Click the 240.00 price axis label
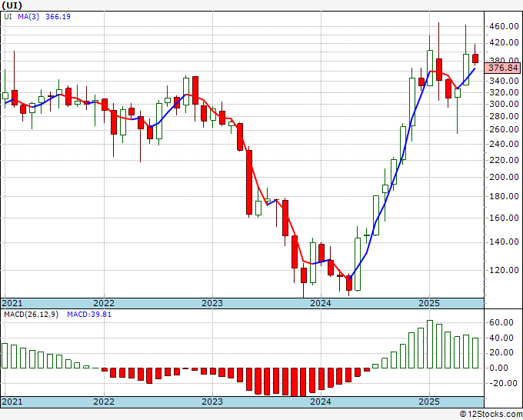 [x=504, y=144]
